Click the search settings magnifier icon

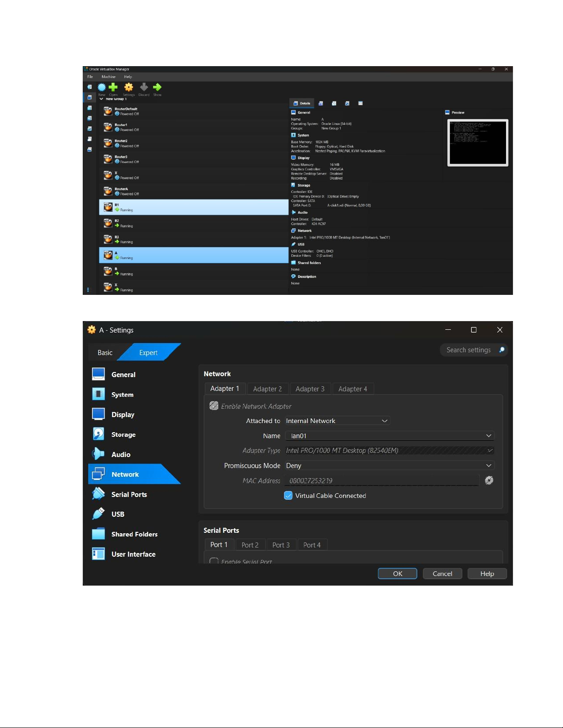[501, 350]
